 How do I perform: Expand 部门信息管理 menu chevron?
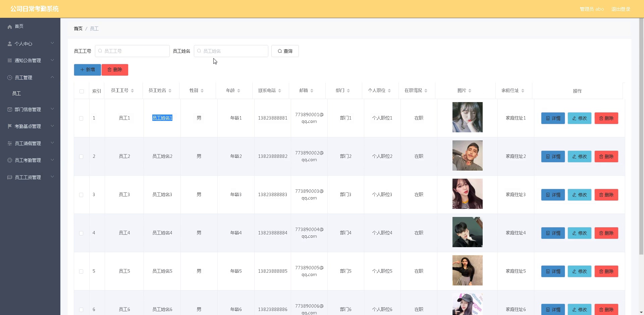pos(52,109)
